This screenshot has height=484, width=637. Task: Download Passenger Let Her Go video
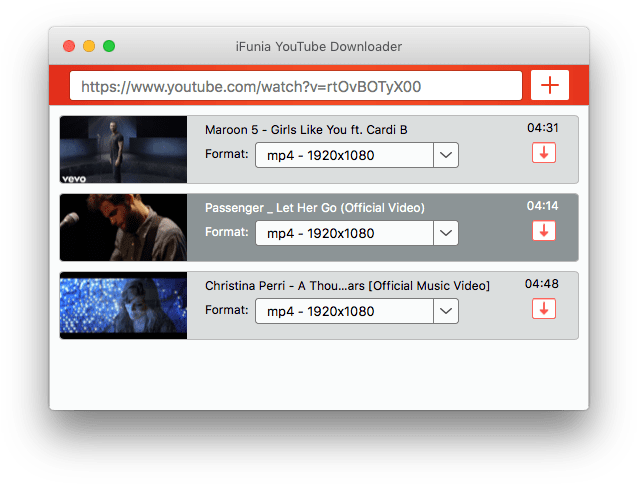coord(543,231)
